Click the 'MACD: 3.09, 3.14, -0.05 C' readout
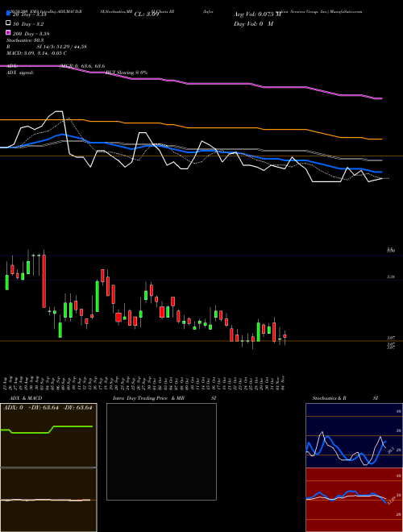The height and width of the screenshot is (532, 403). [x=36, y=53]
